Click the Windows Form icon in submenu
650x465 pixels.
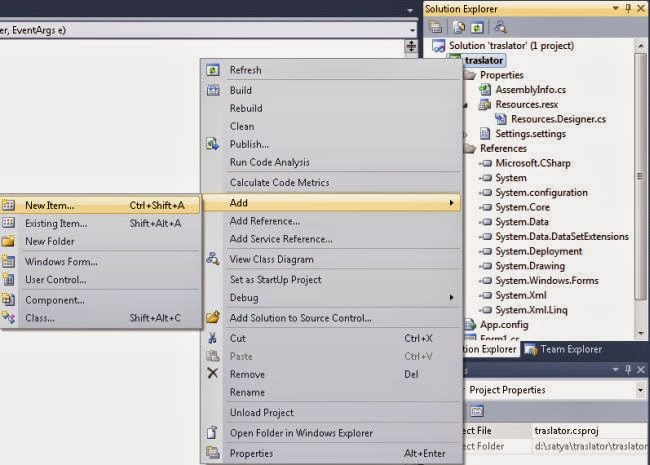[8, 261]
